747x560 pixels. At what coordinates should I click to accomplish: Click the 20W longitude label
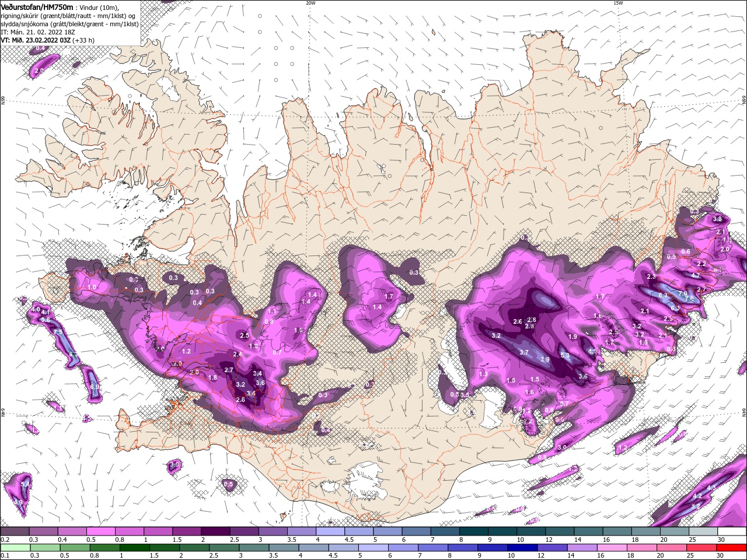pyautogui.click(x=310, y=3)
